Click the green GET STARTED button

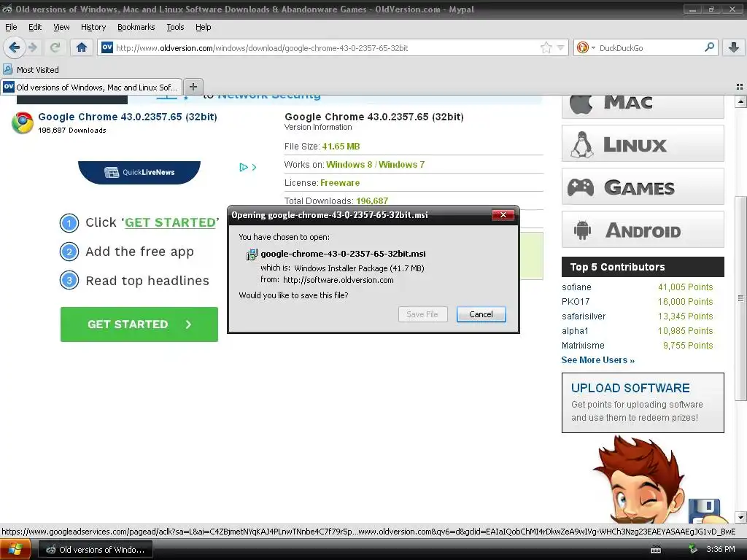(x=139, y=324)
